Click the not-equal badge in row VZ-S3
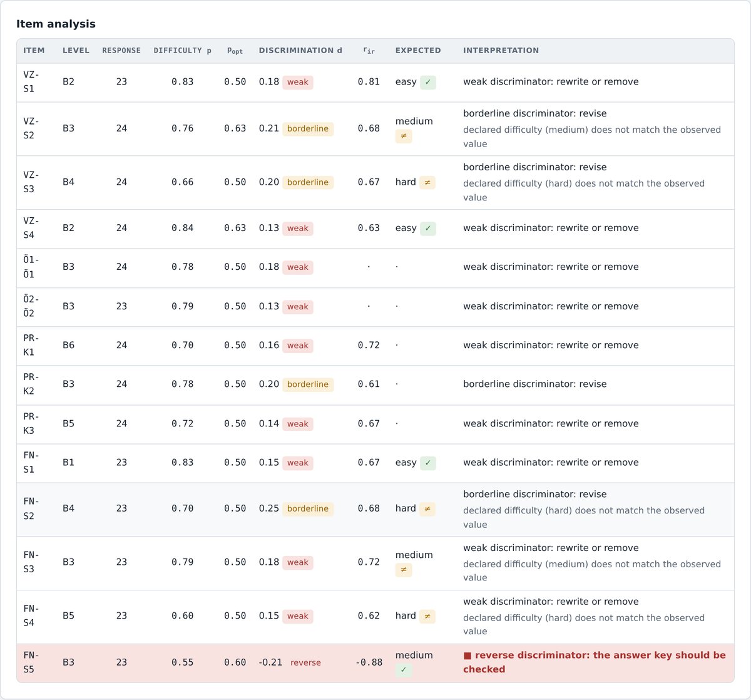The image size is (751, 700). [x=427, y=182]
